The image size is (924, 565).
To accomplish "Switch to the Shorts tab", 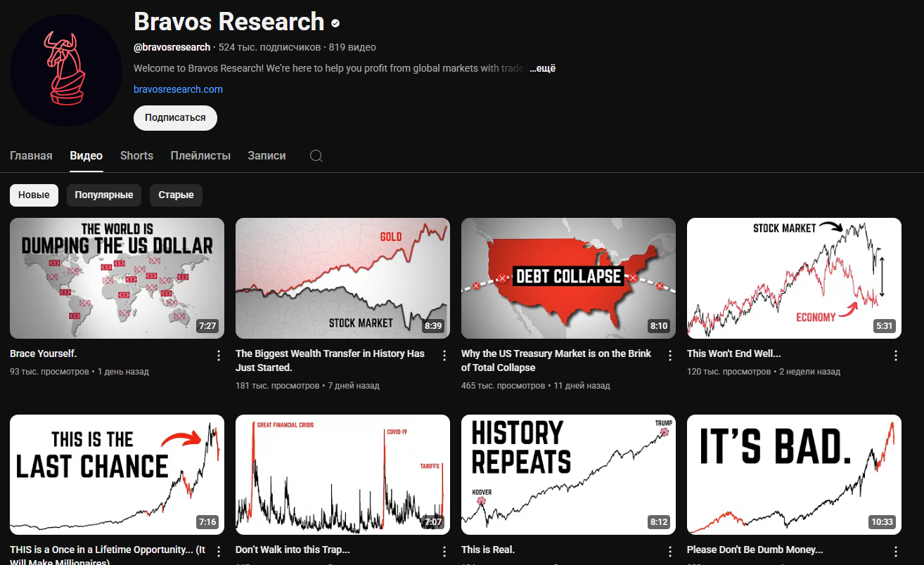I will 136,156.
